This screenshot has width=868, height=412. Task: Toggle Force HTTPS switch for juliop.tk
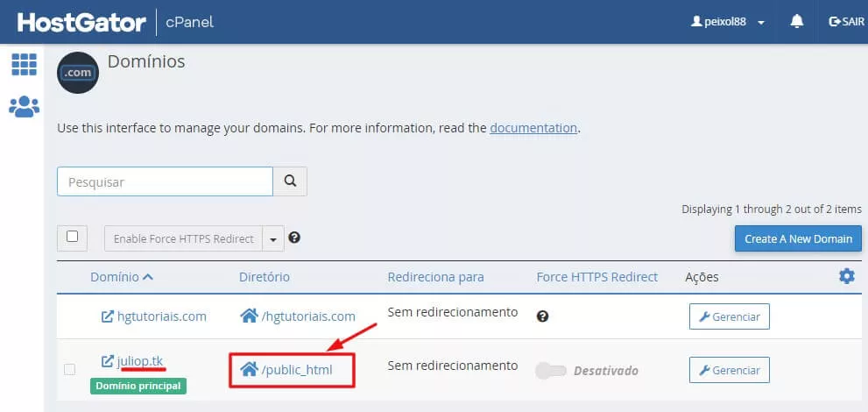pyautogui.click(x=551, y=371)
